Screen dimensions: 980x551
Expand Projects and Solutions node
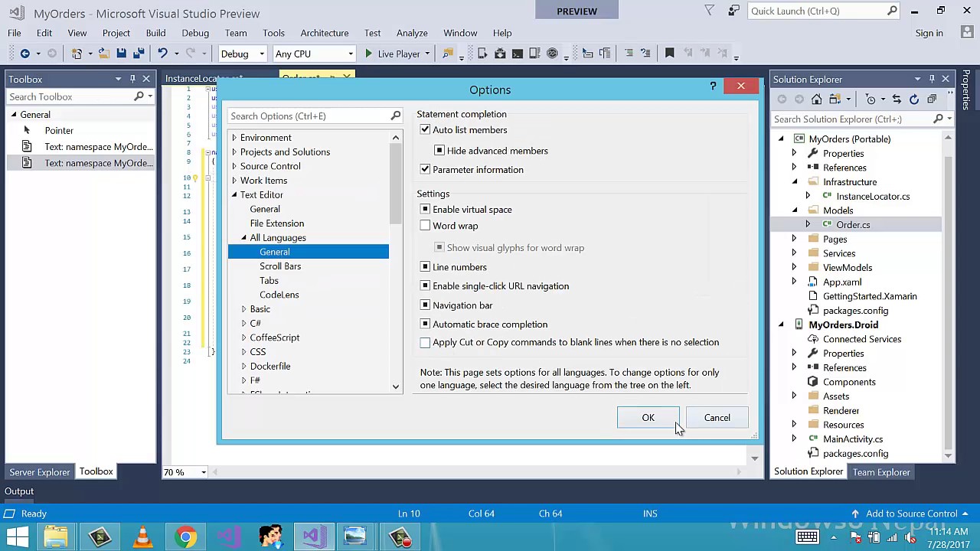(x=234, y=152)
